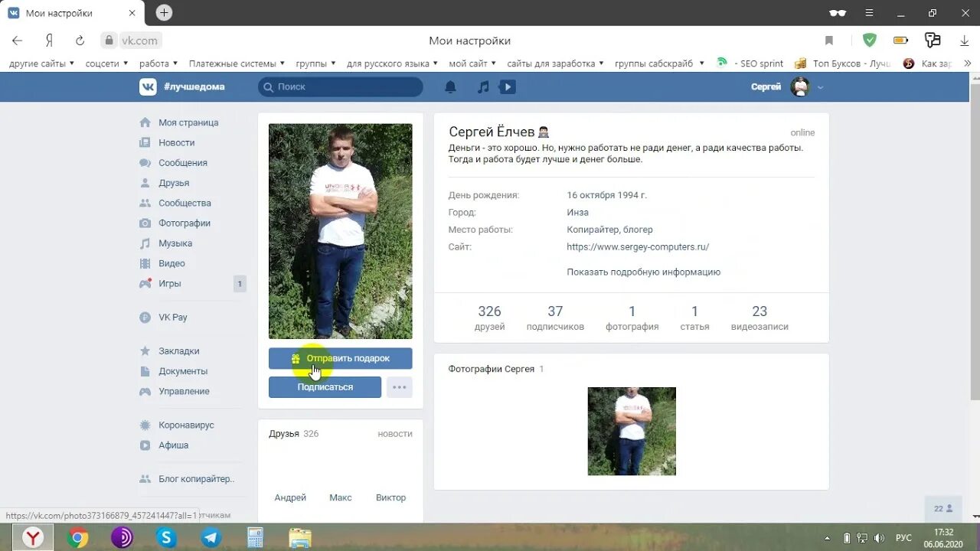The image size is (980, 551).
Task: Click the document icon beside Документы
Action: (x=145, y=371)
